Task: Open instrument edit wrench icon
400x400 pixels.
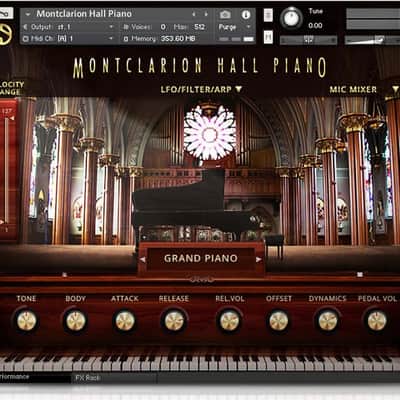Action: coord(6,13)
